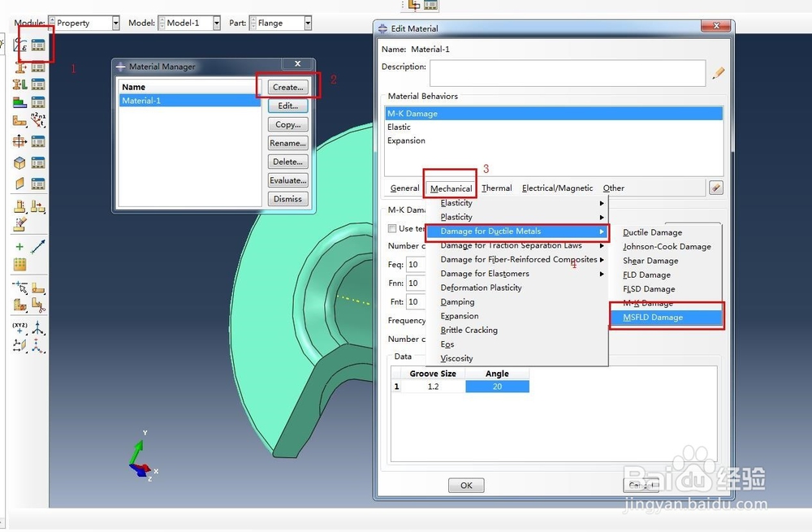
Task: Click the Create Material stress-strain icon
Action: (x=20, y=45)
